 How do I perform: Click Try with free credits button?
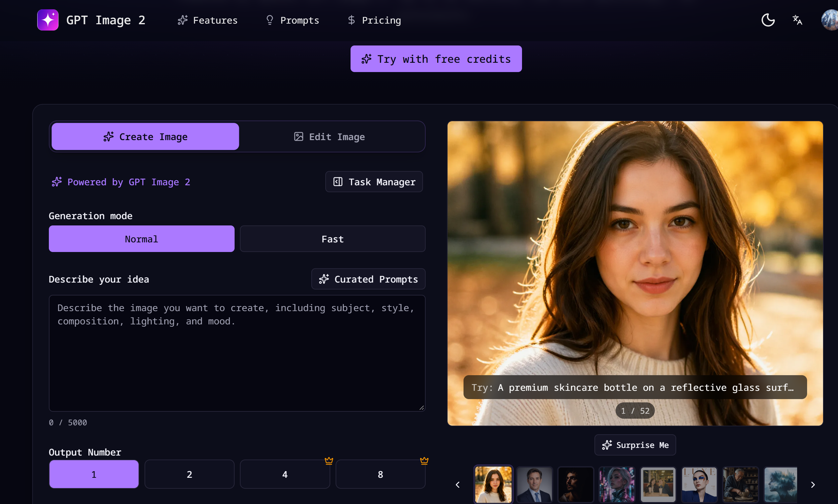[436, 59]
